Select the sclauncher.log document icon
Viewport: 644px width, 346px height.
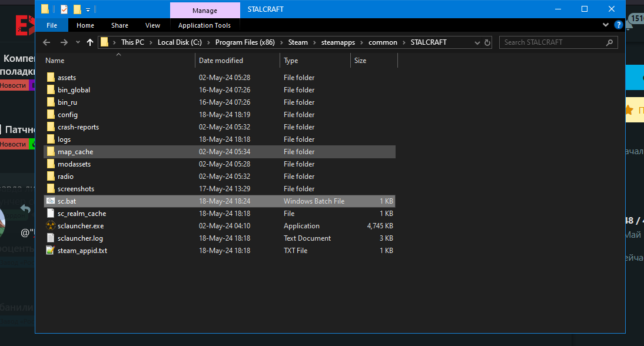pyautogui.click(x=51, y=238)
